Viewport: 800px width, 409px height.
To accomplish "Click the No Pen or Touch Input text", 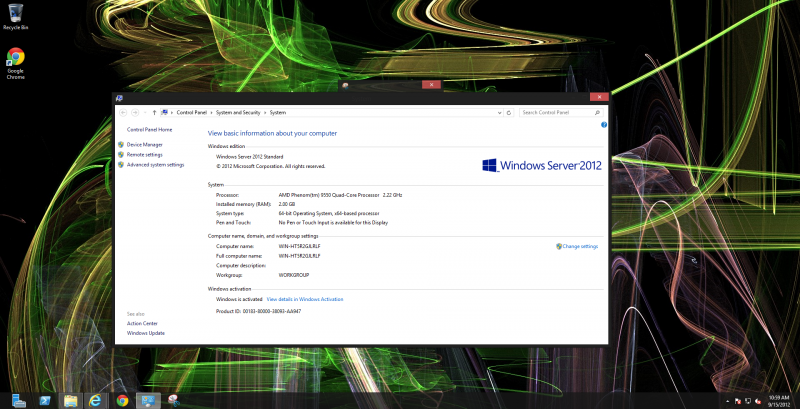I will [333, 223].
